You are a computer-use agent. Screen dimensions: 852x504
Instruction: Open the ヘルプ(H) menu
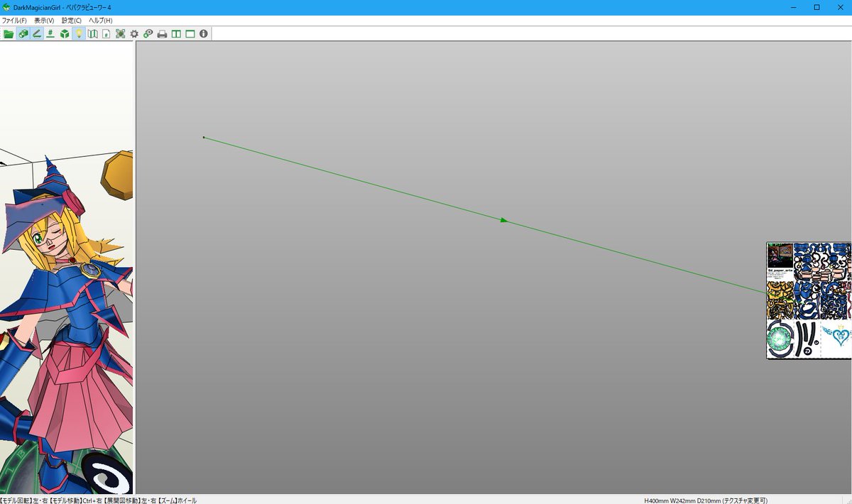click(x=101, y=21)
